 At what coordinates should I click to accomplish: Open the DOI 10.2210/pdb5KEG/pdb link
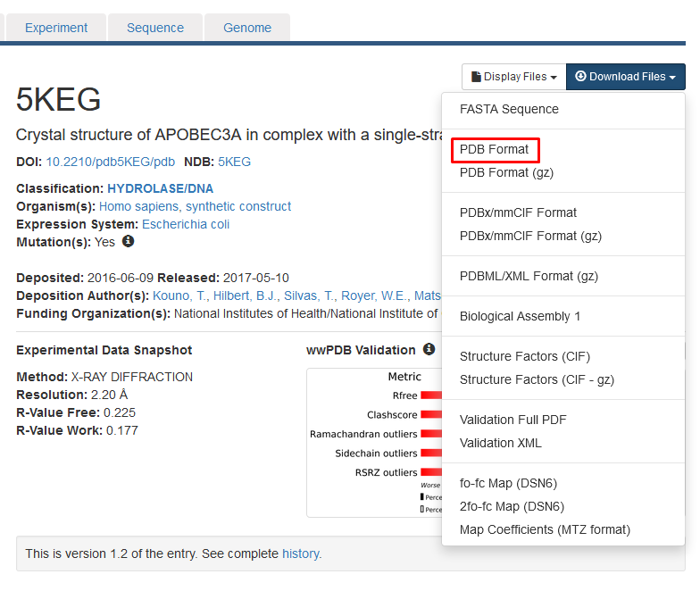(111, 162)
